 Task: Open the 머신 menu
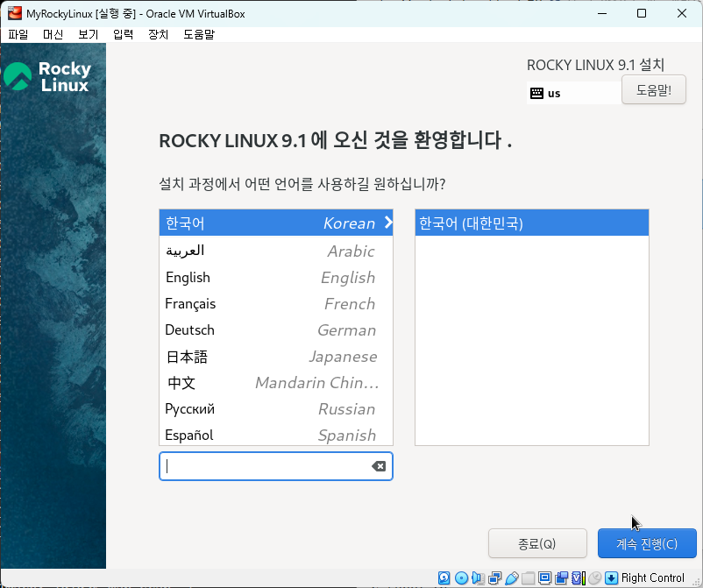53,34
